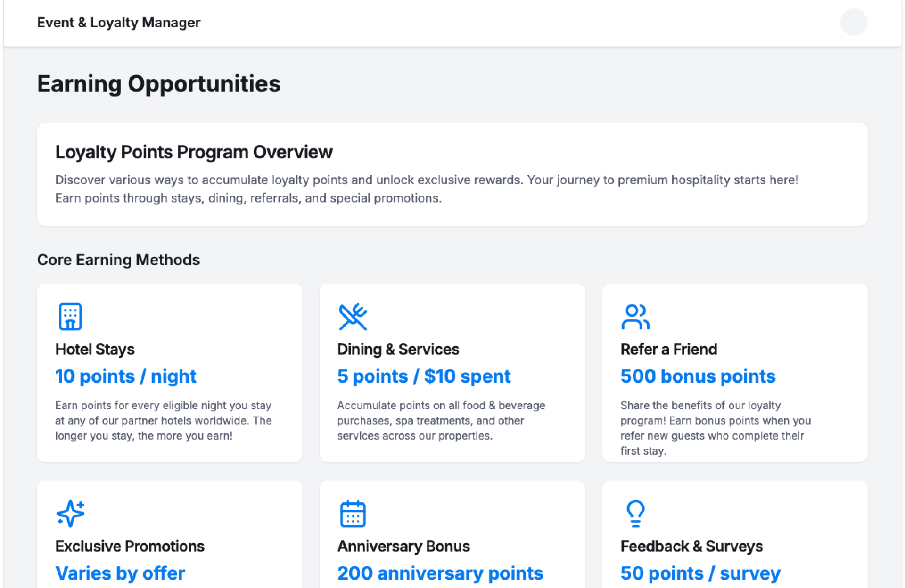Click the Core Earning Methods section title

click(118, 260)
